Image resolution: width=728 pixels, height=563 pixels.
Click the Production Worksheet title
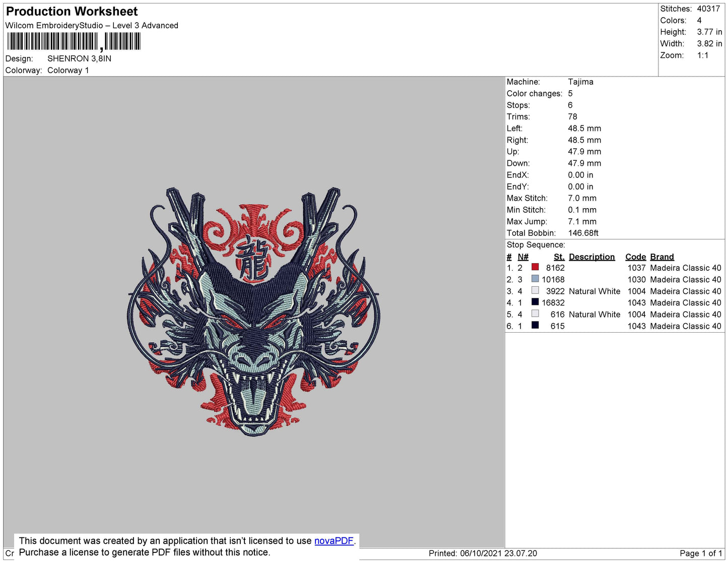(x=72, y=12)
